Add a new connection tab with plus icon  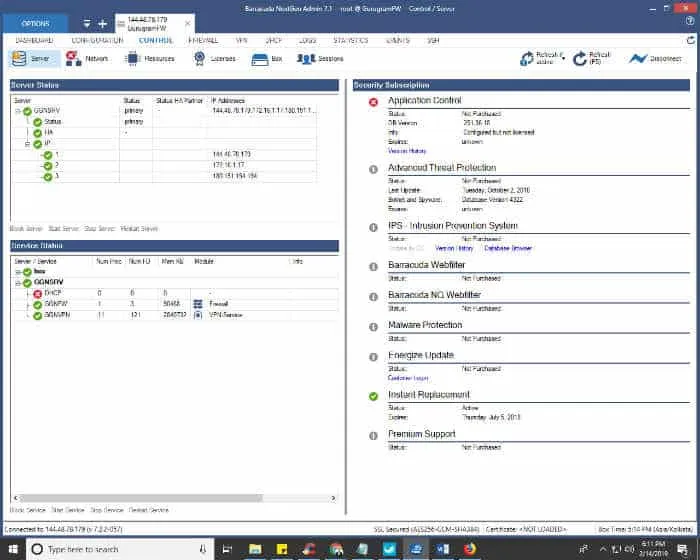click(x=103, y=24)
